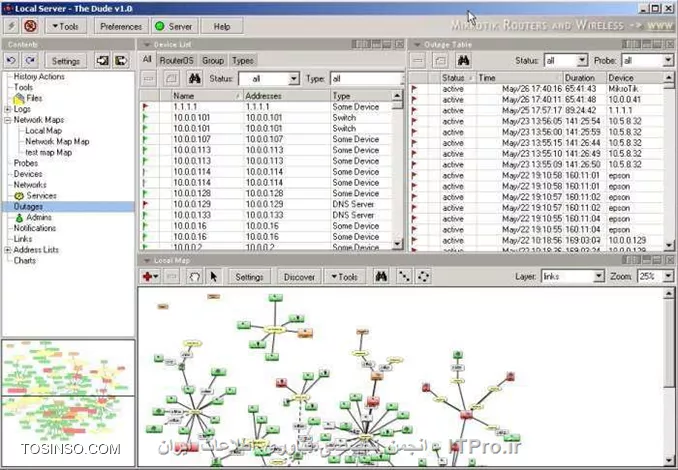Image resolution: width=678 pixels, height=470 pixels.
Task: Click the binoculars find icon in Device List
Action: point(195,78)
